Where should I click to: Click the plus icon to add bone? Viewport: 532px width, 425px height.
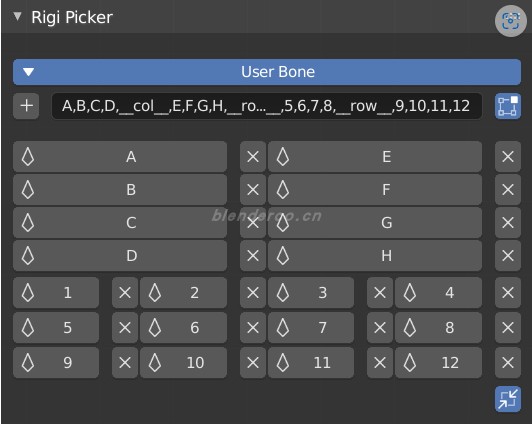pyautogui.click(x=26, y=106)
